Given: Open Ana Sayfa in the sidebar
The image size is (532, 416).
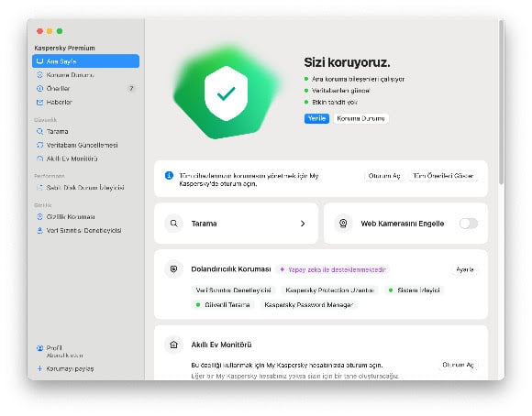Looking at the screenshot, I should (85, 61).
